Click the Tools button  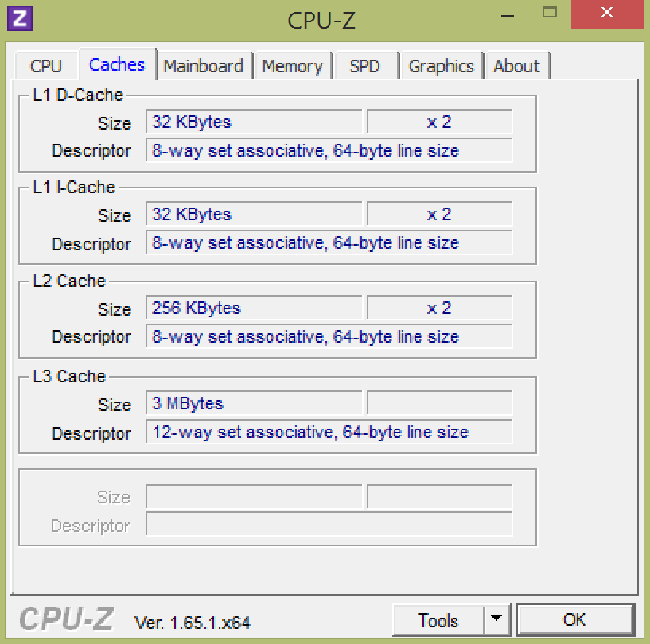coord(438,620)
